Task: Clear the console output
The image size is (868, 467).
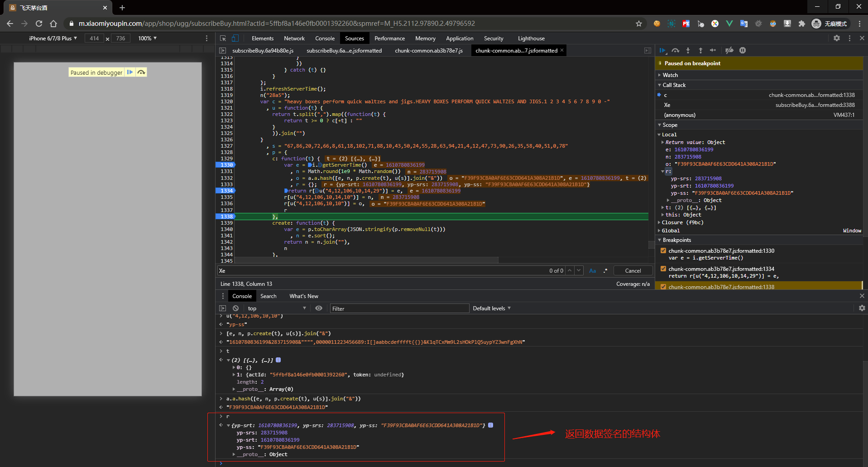Action: click(x=235, y=308)
